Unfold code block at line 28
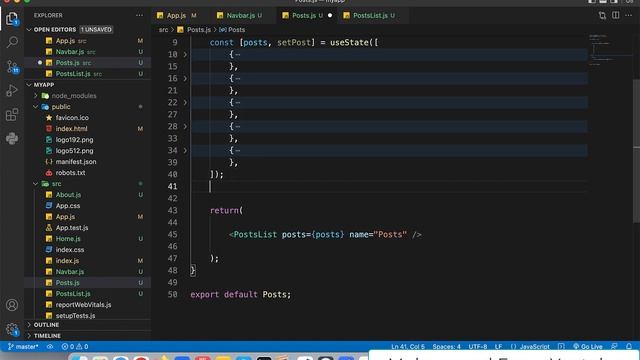Screen dimensions: 640x360 [x=185, y=127]
